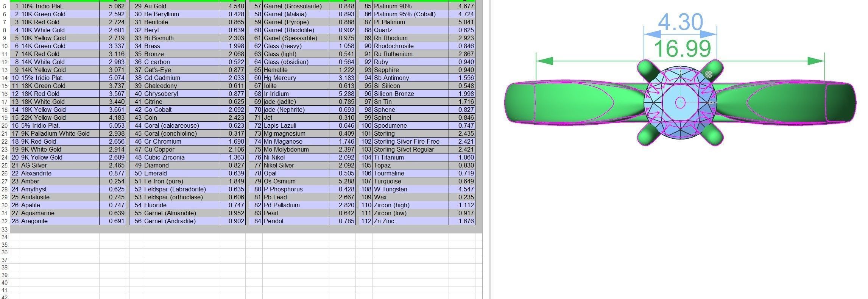Click the 'W Tungsten' cell
Viewport: 868px width, 299px height.
(411, 189)
